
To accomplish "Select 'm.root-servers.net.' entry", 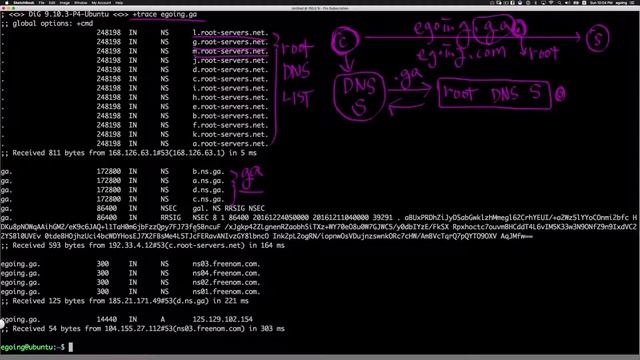I will (x=230, y=51).
